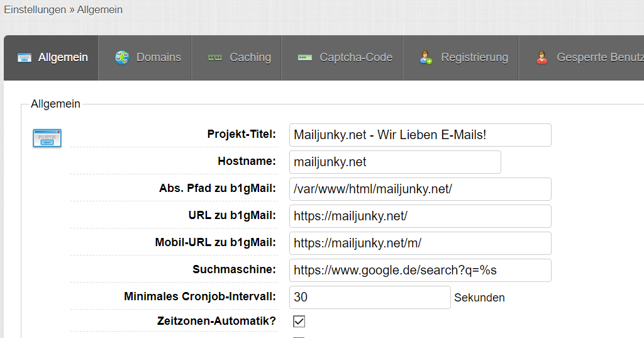Click the window icon in Allgemein section
Viewport: 644px width, 338px height.
47,138
